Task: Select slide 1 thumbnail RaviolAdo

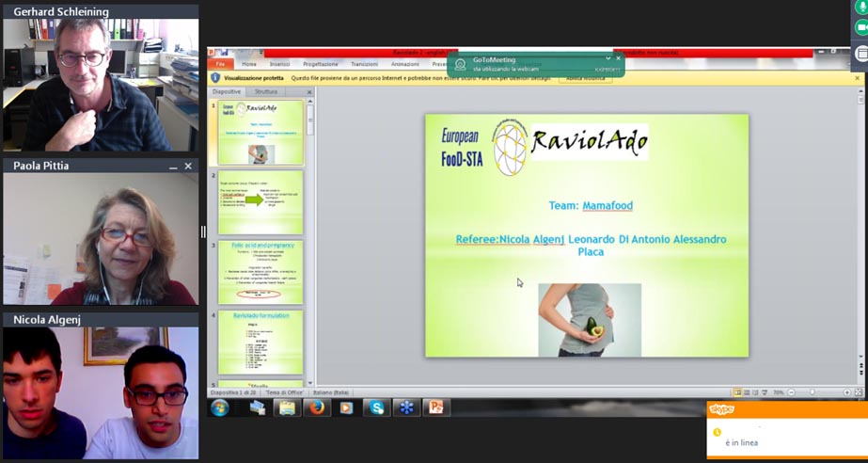Action: (260, 133)
